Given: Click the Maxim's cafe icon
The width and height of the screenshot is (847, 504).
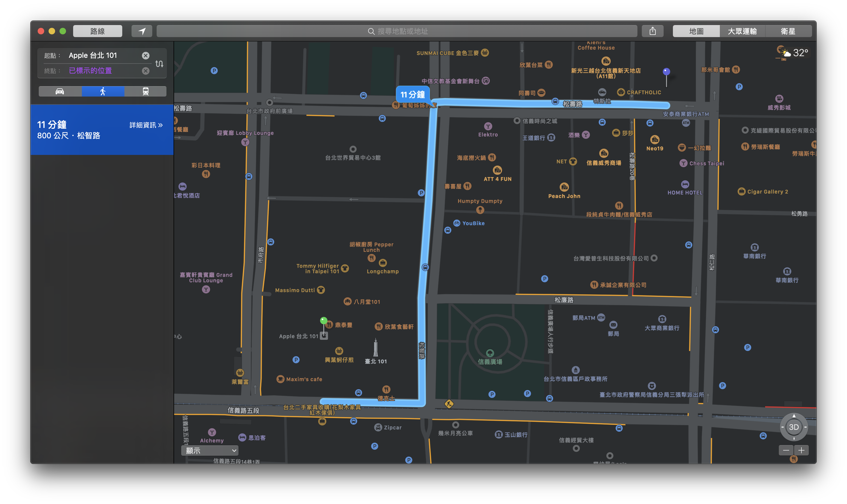Looking at the screenshot, I should tap(280, 379).
